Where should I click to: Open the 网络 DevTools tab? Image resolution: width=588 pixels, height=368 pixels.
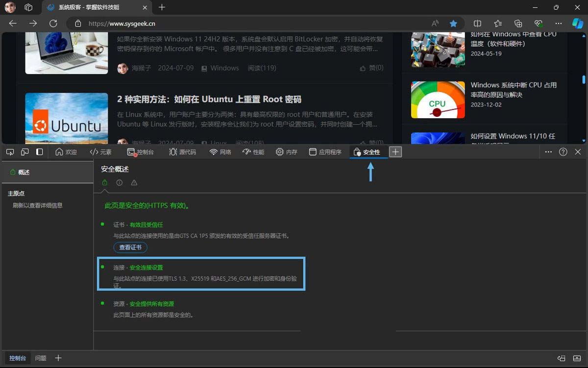pos(220,152)
